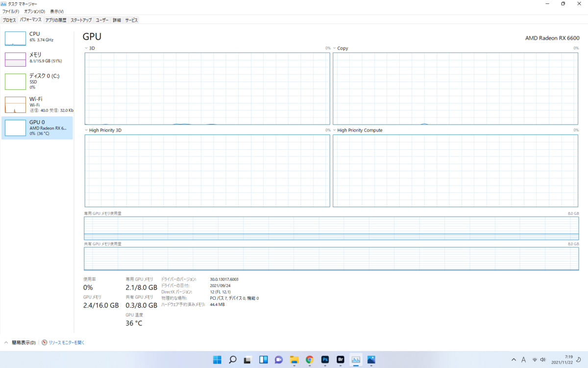Open the ファイル(F) menu

click(11, 11)
